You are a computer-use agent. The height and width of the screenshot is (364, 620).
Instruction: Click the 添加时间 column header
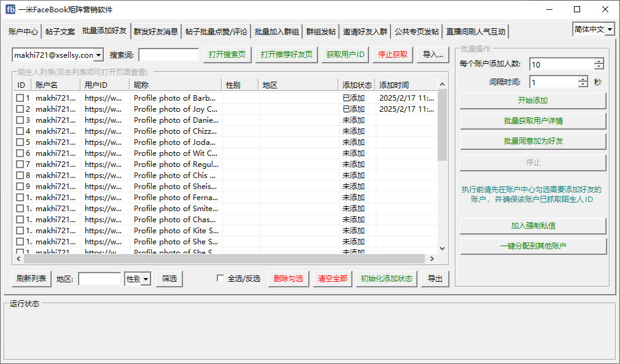click(x=406, y=85)
